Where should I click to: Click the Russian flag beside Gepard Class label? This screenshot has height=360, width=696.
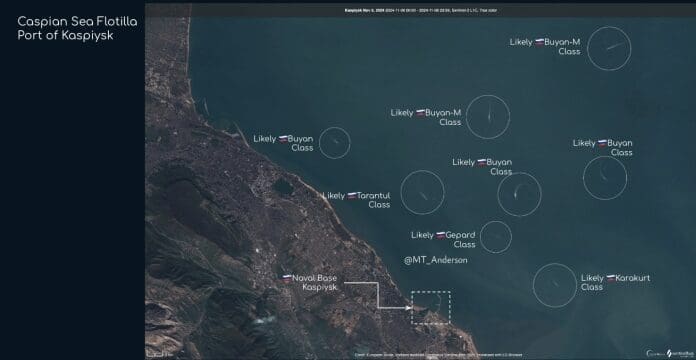click(440, 235)
